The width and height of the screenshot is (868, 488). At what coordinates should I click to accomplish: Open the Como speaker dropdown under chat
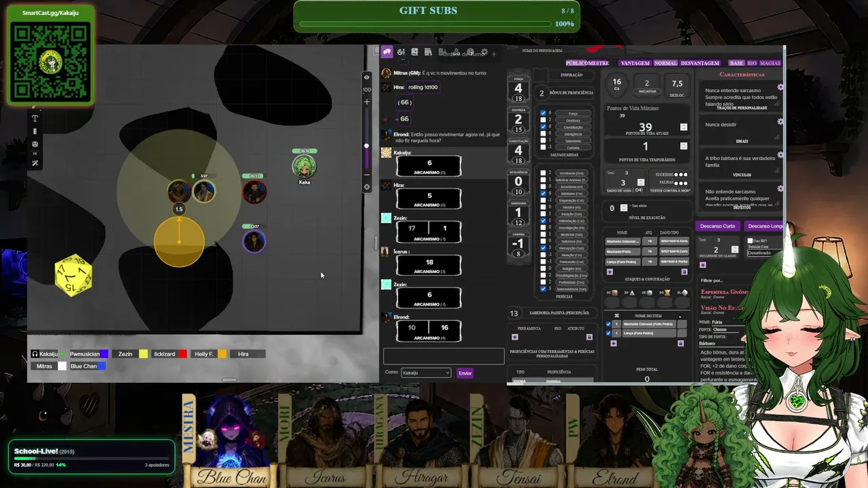pyautogui.click(x=426, y=373)
